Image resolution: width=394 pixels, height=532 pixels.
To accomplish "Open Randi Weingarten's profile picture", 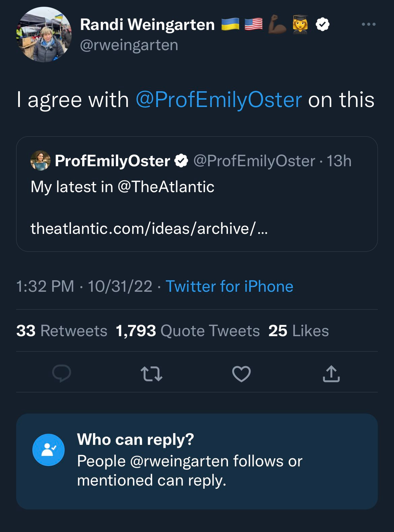I will [x=44, y=35].
